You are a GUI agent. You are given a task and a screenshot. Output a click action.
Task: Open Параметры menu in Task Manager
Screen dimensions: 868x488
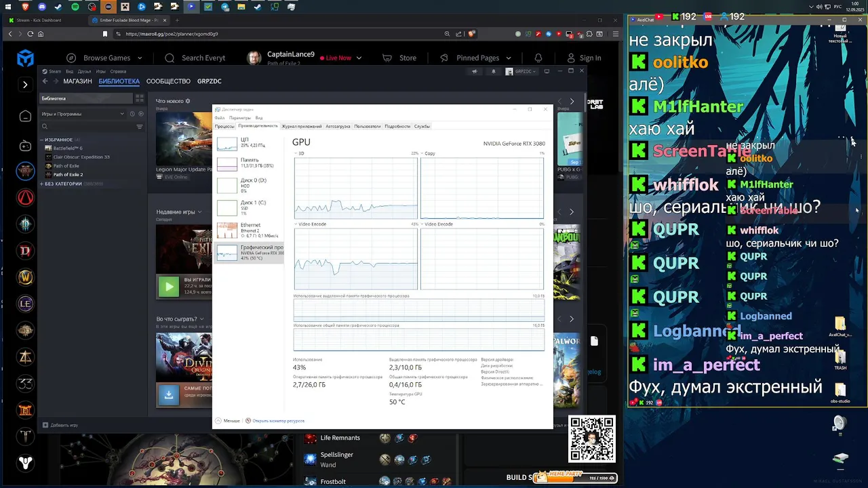click(240, 118)
